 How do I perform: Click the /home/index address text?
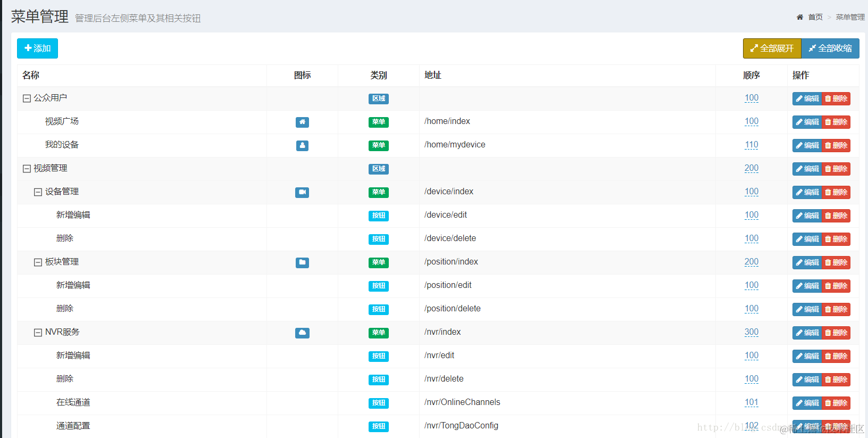pyautogui.click(x=447, y=121)
